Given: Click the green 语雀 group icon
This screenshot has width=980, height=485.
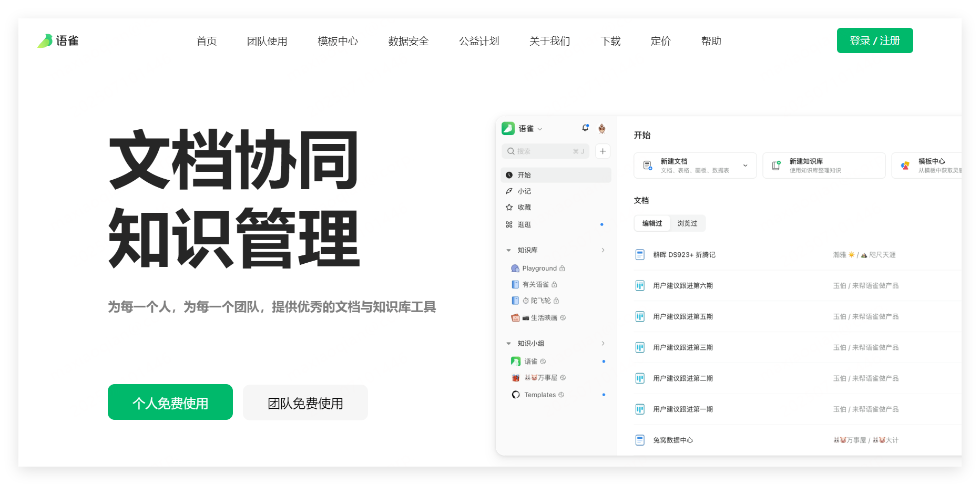Looking at the screenshot, I should 516,362.
